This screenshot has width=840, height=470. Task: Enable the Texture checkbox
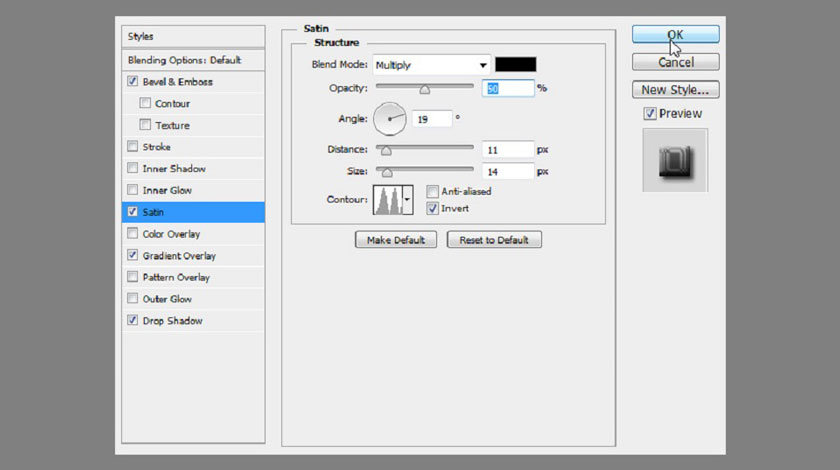[145, 124]
